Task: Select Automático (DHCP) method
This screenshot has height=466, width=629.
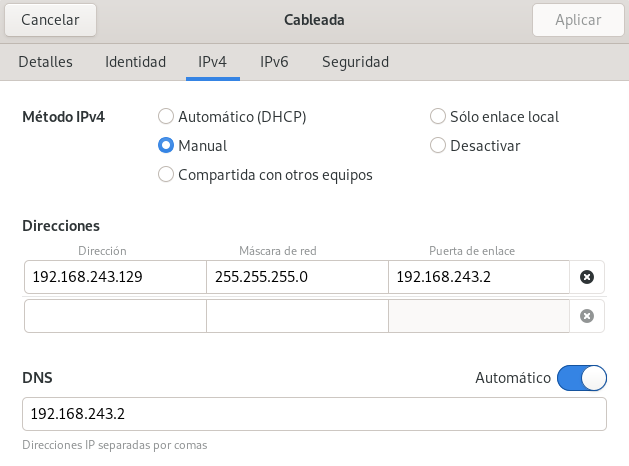Action: point(166,116)
